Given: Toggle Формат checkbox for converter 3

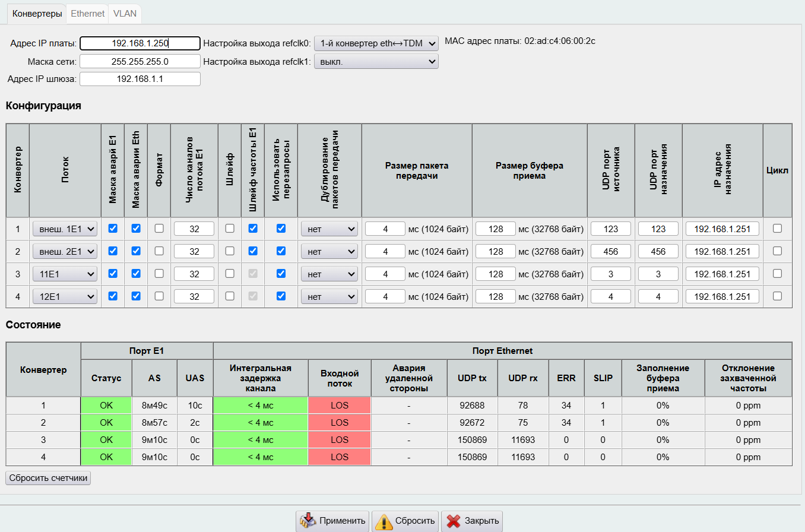Looking at the screenshot, I should 159,273.
